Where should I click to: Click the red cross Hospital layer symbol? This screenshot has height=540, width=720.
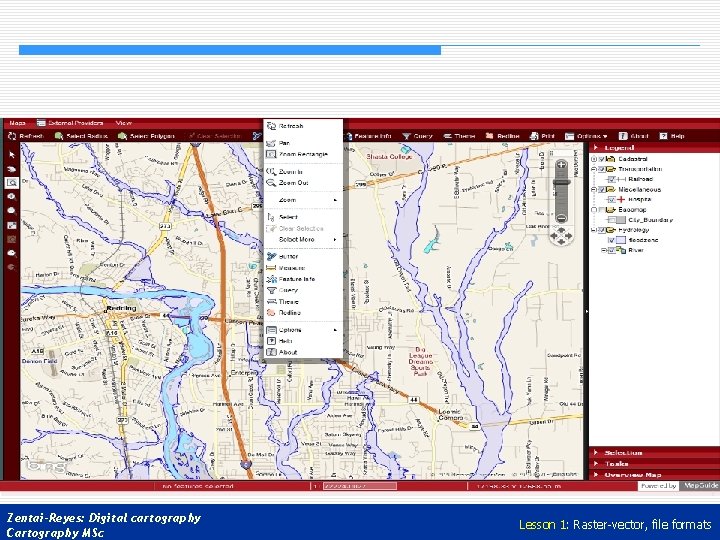click(x=621, y=199)
